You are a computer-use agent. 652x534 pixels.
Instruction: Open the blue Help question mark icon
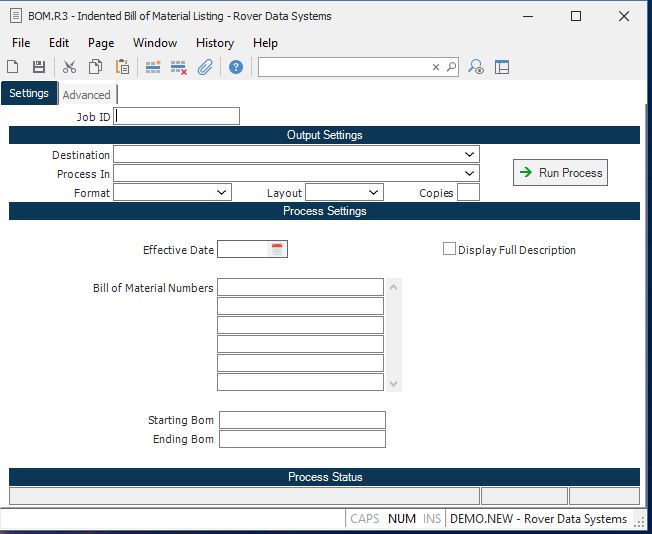(x=236, y=67)
